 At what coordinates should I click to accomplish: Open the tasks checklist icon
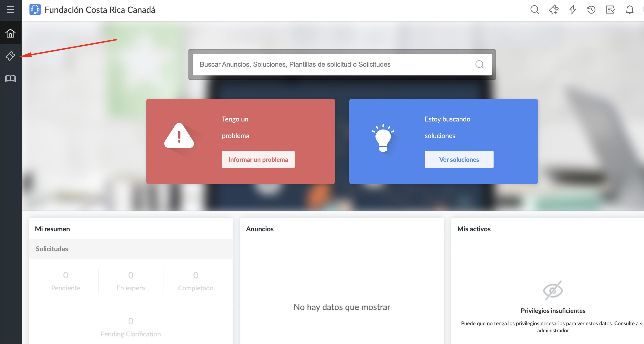tap(610, 10)
